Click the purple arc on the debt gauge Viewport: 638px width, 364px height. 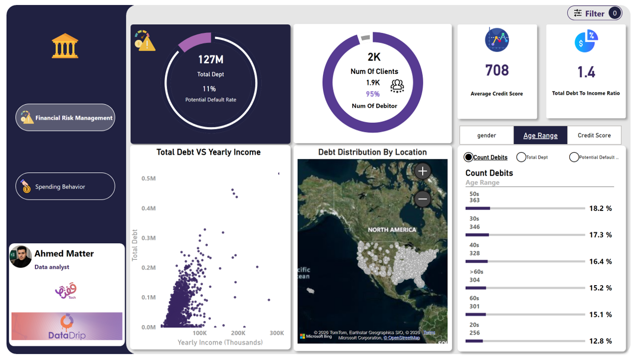click(195, 41)
